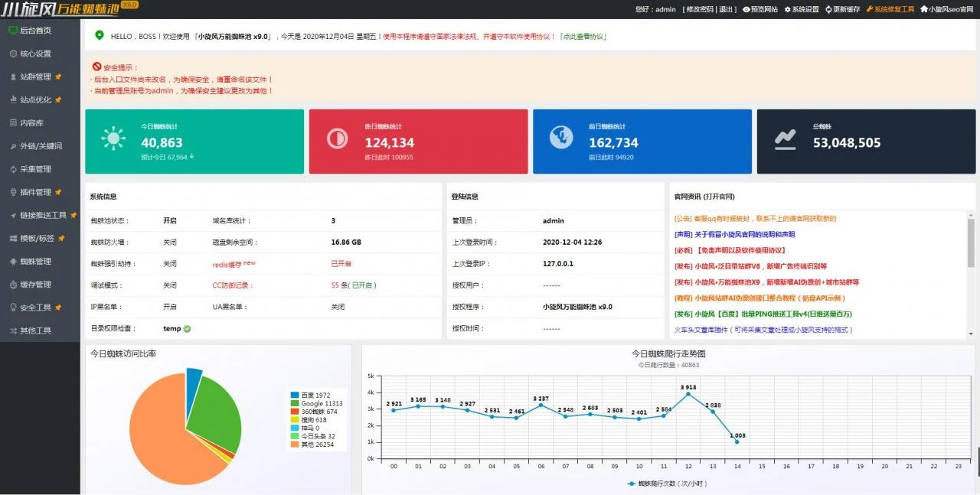This screenshot has height=495, width=980.
Task: Click the sun icon on today's spider stats card
Action: click(x=114, y=138)
